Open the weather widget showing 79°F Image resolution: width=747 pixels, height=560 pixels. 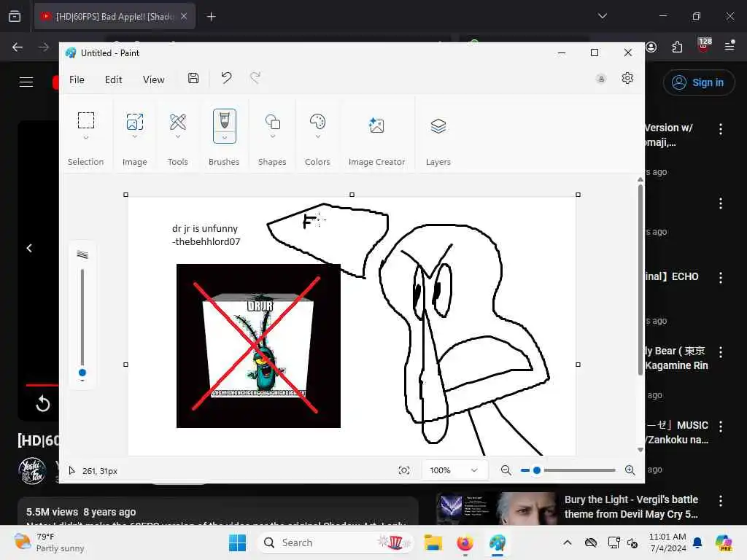[49, 542]
